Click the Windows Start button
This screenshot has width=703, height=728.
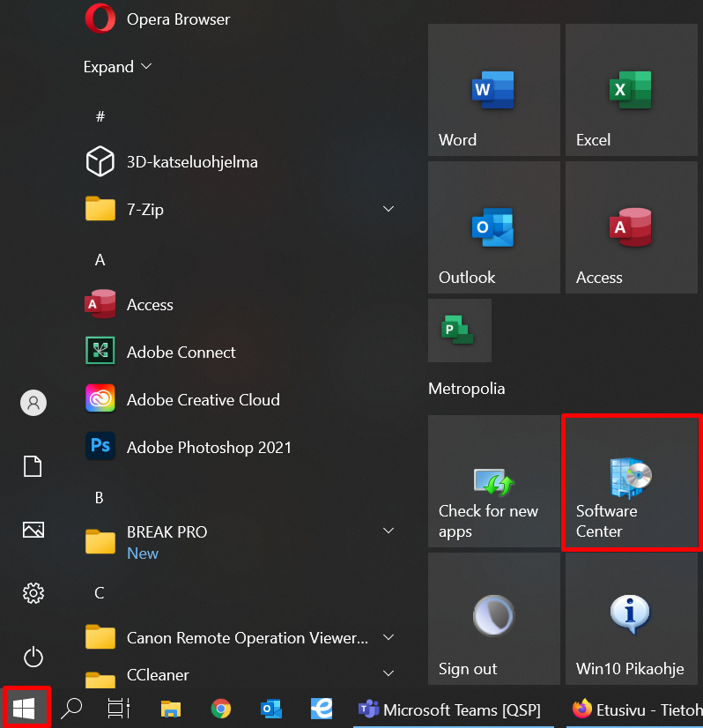tap(24, 709)
